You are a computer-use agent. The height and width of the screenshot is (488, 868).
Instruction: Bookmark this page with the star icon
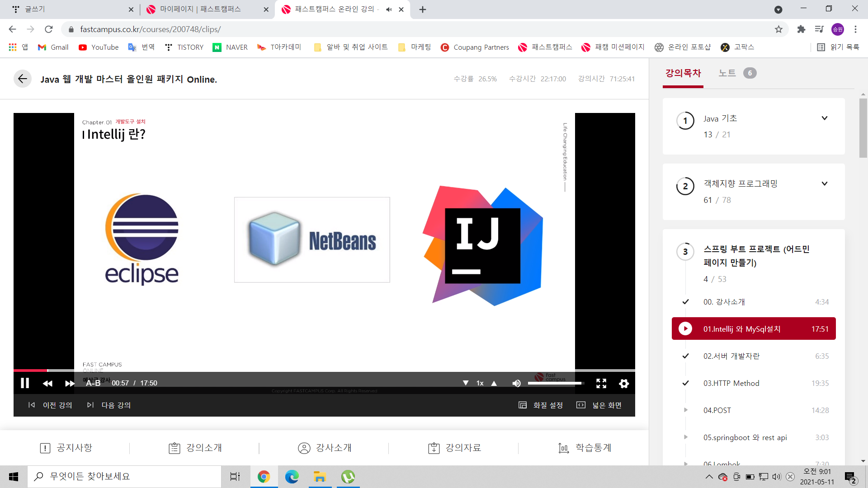click(x=778, y=29)
